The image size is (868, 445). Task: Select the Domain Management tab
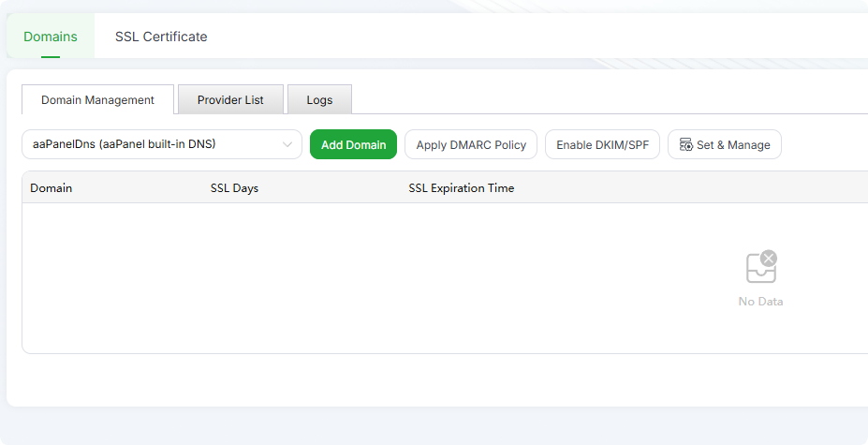[x=98, y=99]
